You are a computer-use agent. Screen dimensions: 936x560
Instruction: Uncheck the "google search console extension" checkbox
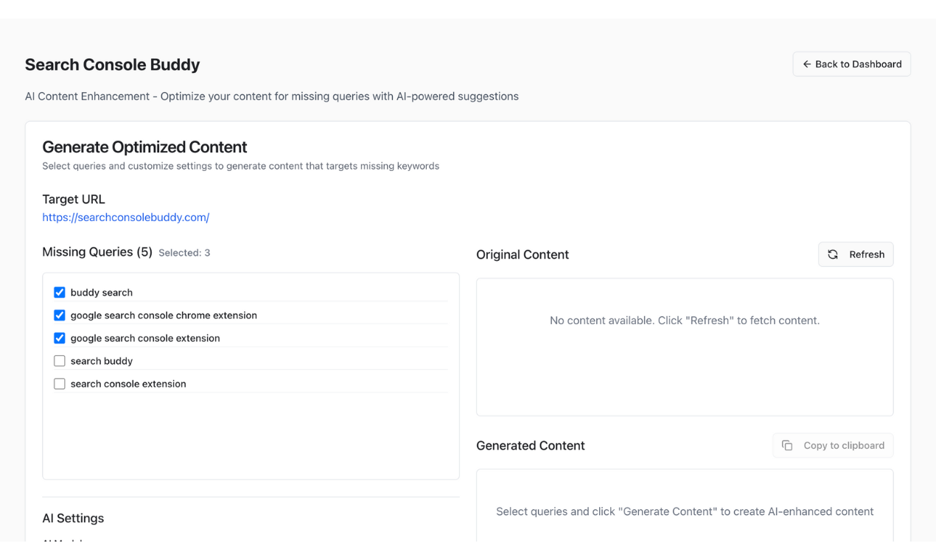60,338
